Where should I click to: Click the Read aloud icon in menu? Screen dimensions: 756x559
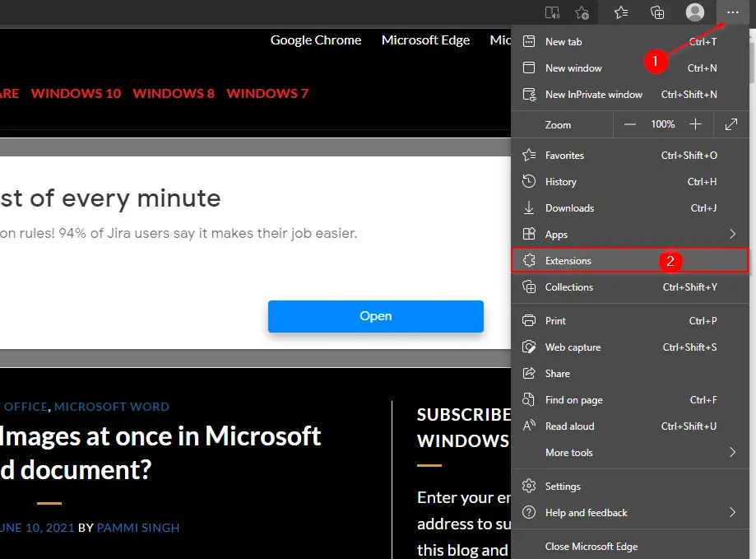pyautogui.click(x=529, y=426)
